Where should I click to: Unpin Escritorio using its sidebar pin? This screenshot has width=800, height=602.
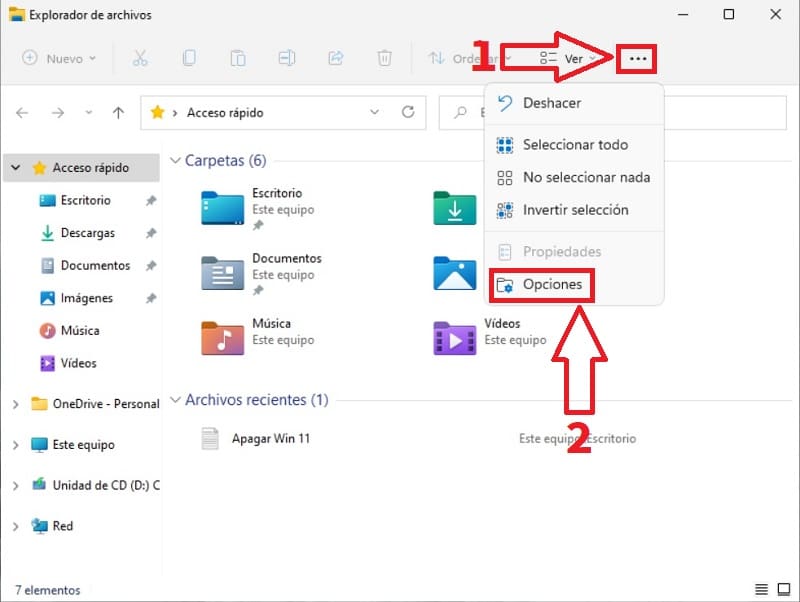click(x=151, y=200)
